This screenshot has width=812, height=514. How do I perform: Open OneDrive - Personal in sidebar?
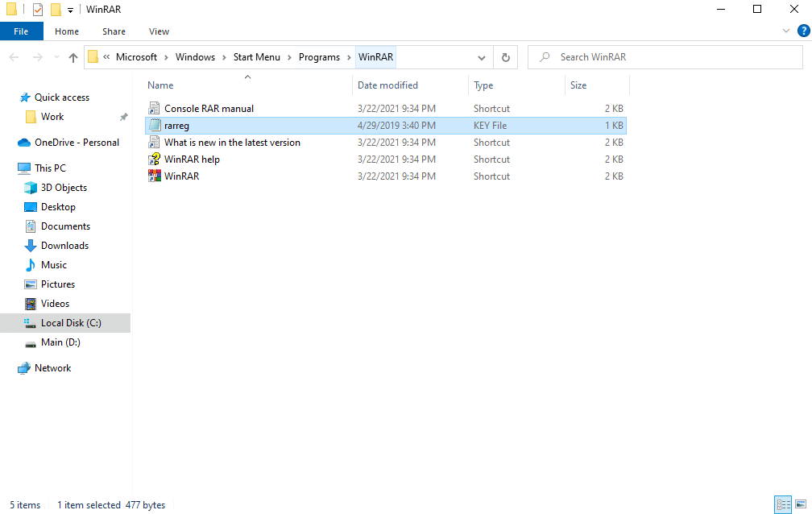(x=77, y=143)
